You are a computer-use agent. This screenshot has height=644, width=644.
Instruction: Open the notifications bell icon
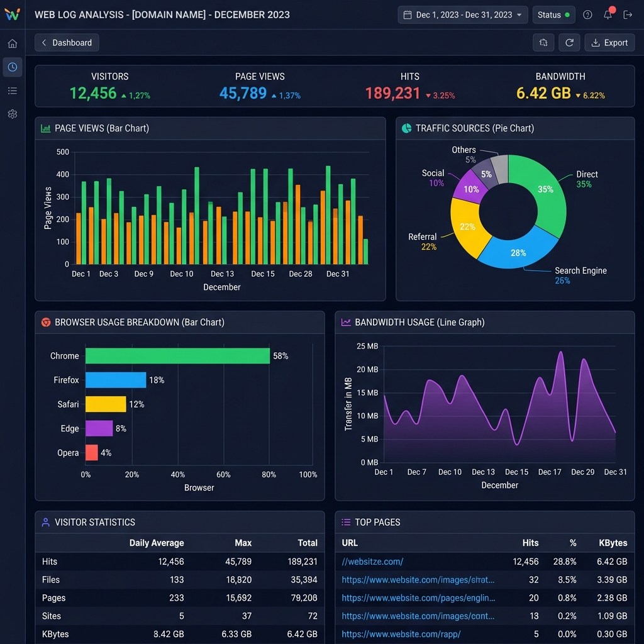608,15
